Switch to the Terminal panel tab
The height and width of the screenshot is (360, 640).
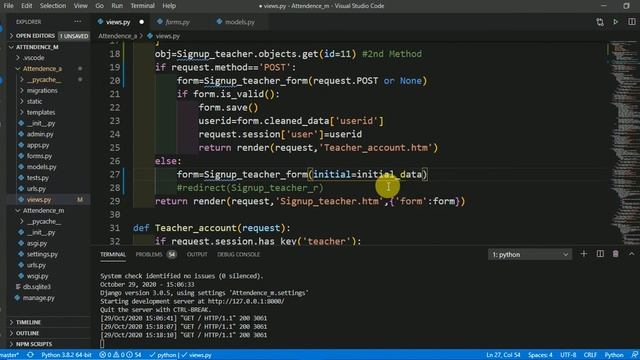tap(113, 254)
